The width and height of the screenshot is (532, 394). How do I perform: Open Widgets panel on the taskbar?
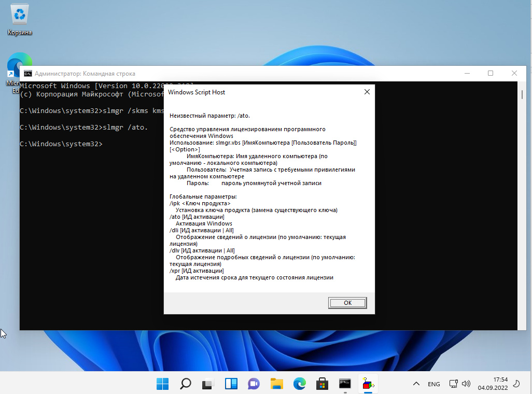tap(231, 384)
